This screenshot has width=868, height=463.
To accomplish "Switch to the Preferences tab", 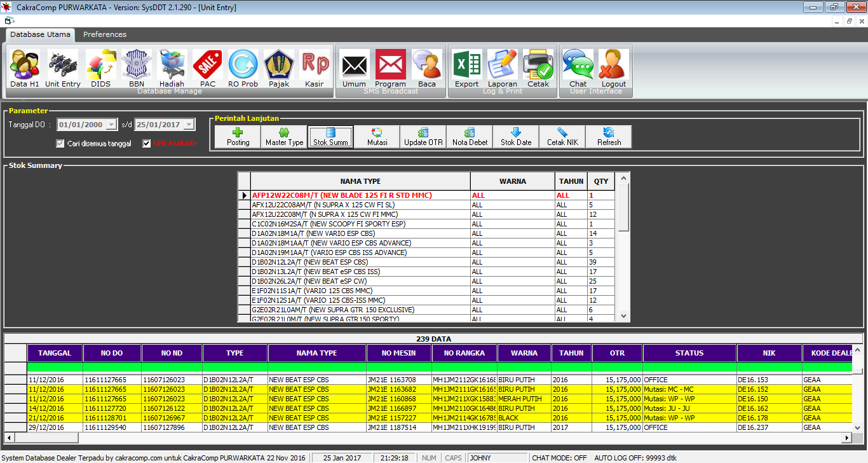I will coord(104,34).
